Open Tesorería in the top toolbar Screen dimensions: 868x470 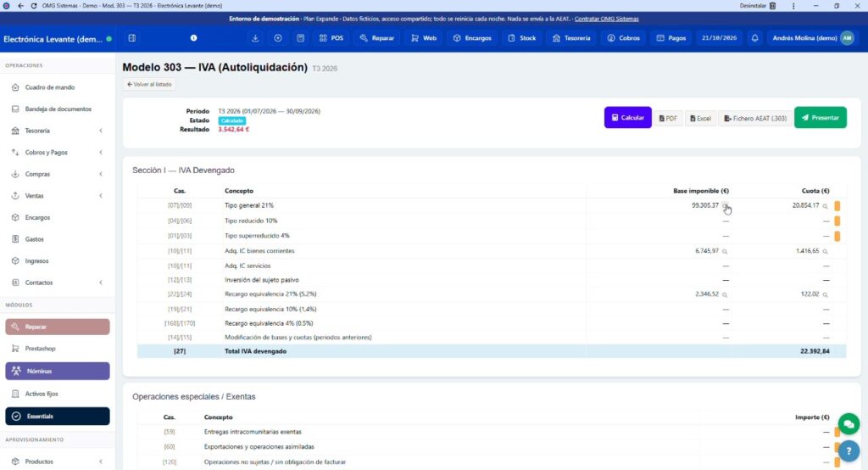coord(571,38)
